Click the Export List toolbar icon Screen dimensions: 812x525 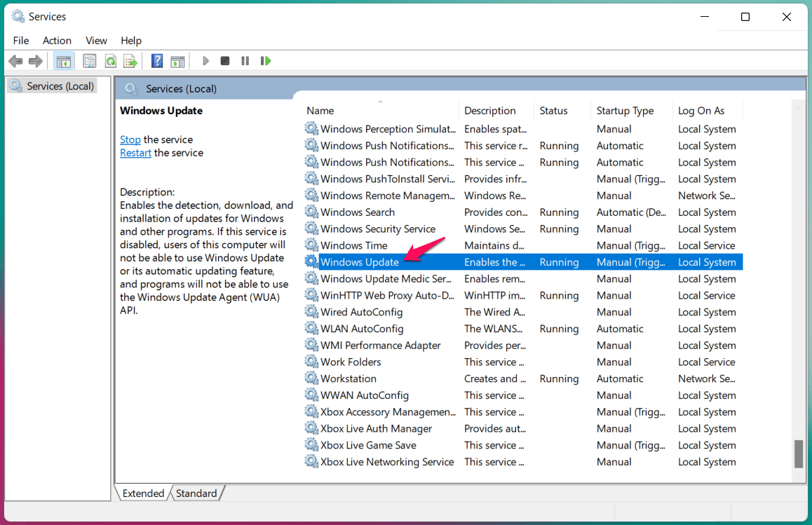130,61
